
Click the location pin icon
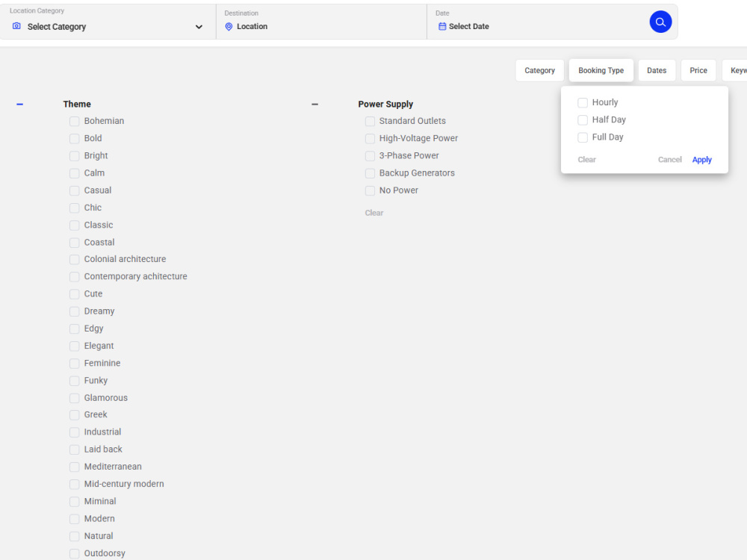tap(229, 27)
